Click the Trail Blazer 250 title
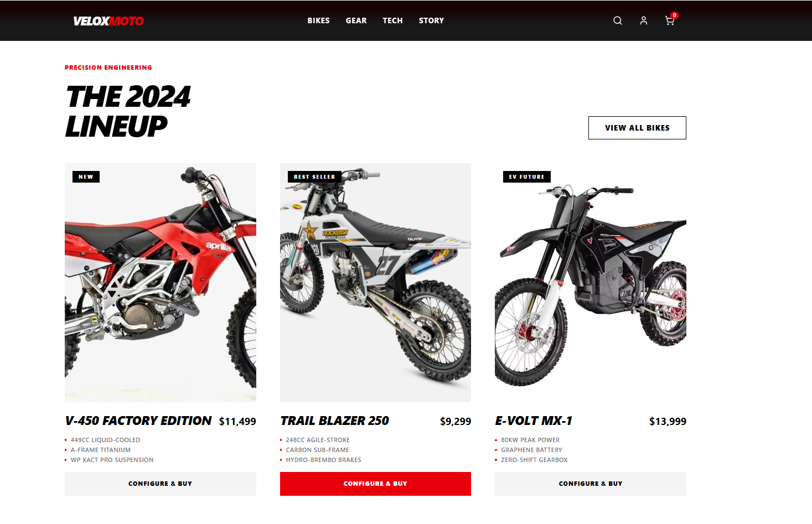Image resolution: width=812 pixels, height=524 pixels. 334,421
